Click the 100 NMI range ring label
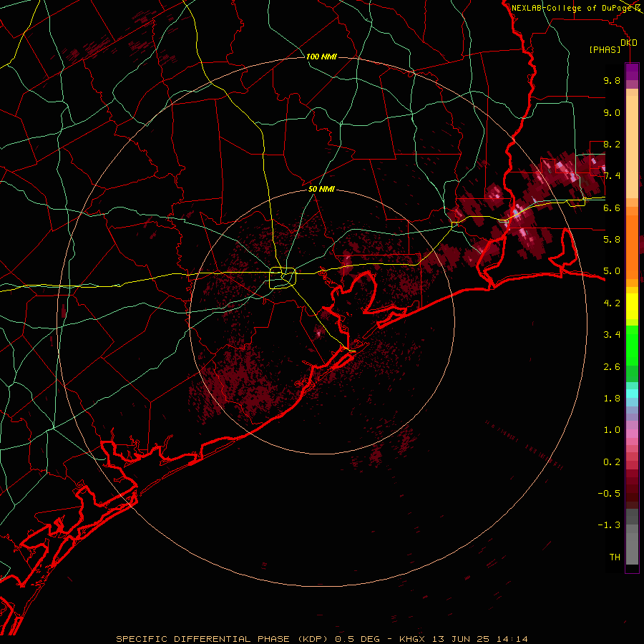Screen dimensions: 644x644 pos(321,57)
